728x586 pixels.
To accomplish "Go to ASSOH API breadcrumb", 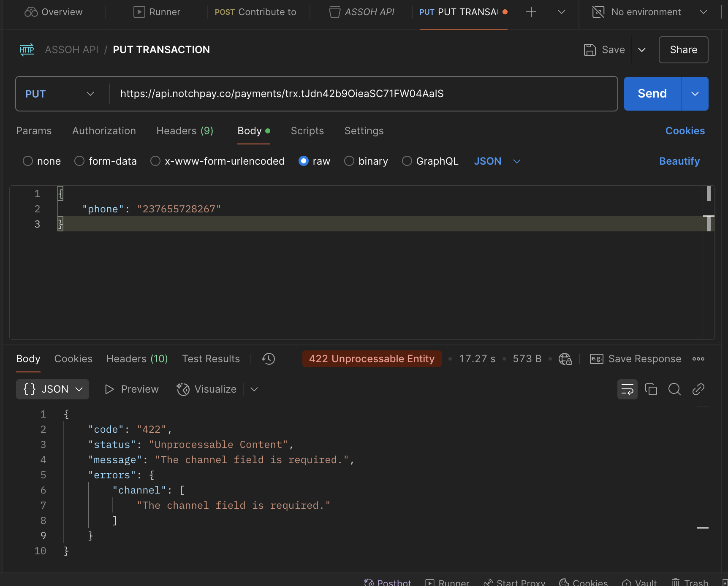I will pos(72,50).
